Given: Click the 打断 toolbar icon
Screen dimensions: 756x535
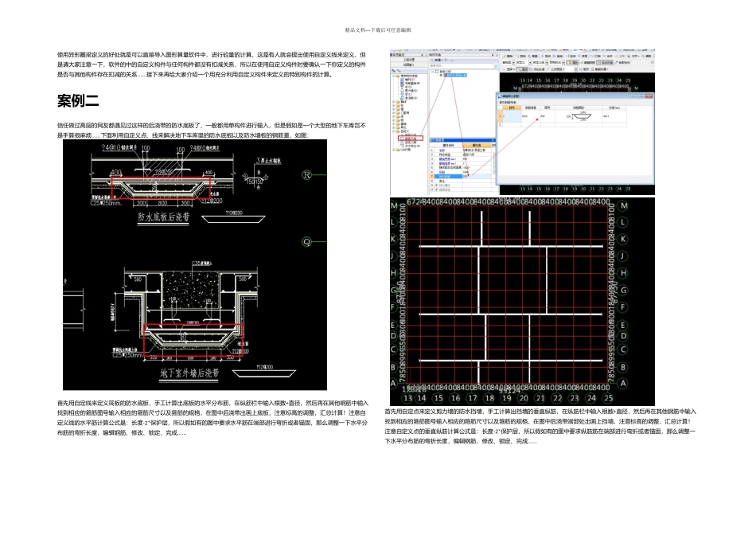Looking at the screenshot, I should click(595, 56).
